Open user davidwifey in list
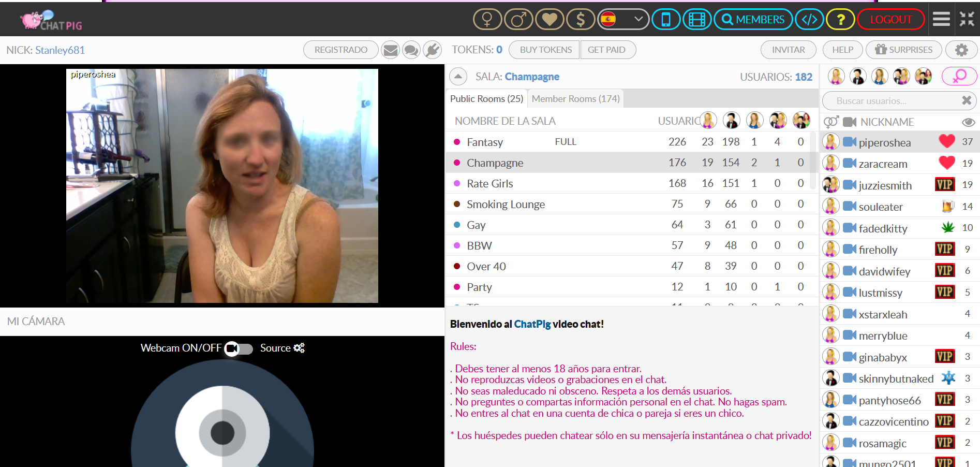Image resolution: width=980 pixels, height=467 pixels. tap(900, 271)
